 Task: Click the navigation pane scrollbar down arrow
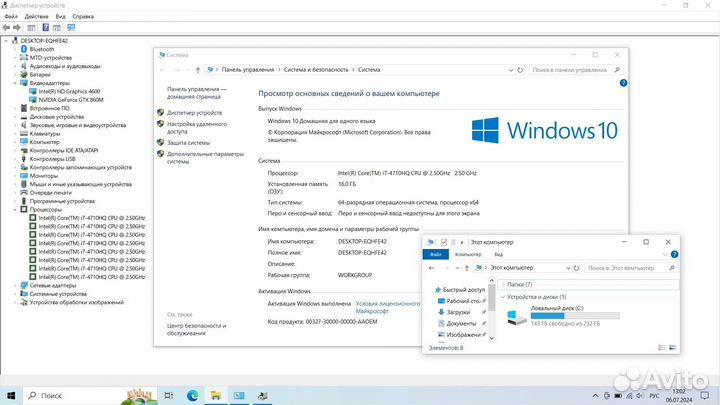(x=491, y=338)
